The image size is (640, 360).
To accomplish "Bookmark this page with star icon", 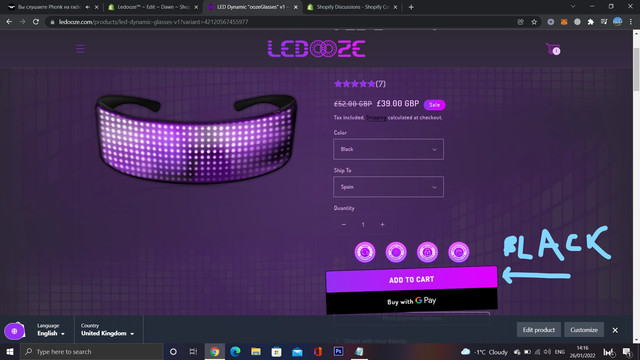I will coord(534,22).
